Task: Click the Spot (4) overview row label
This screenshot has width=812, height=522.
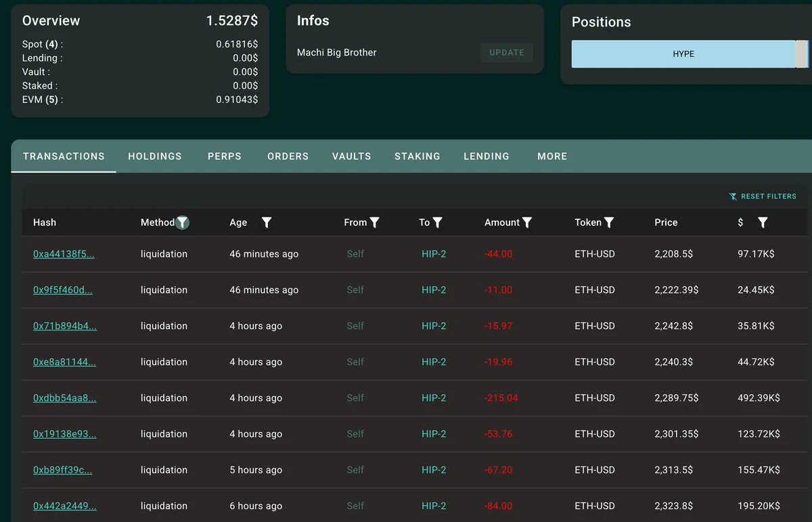Action: coord(43,44)
